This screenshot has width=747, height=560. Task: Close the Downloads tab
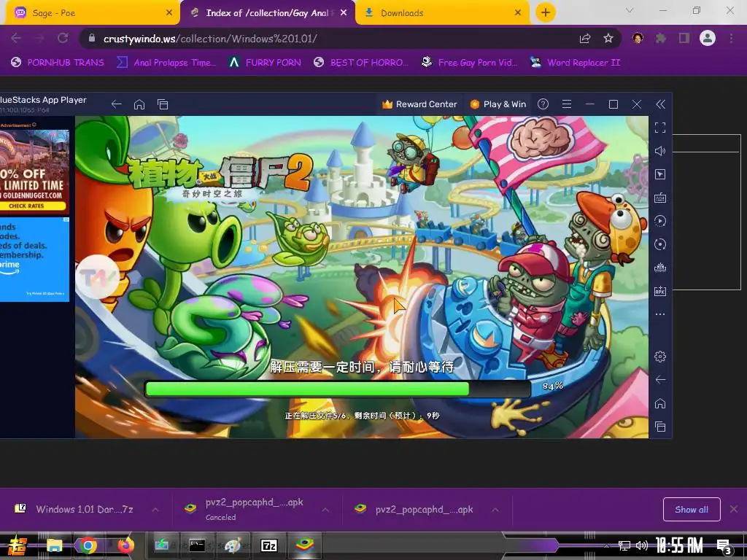[518, 13]
